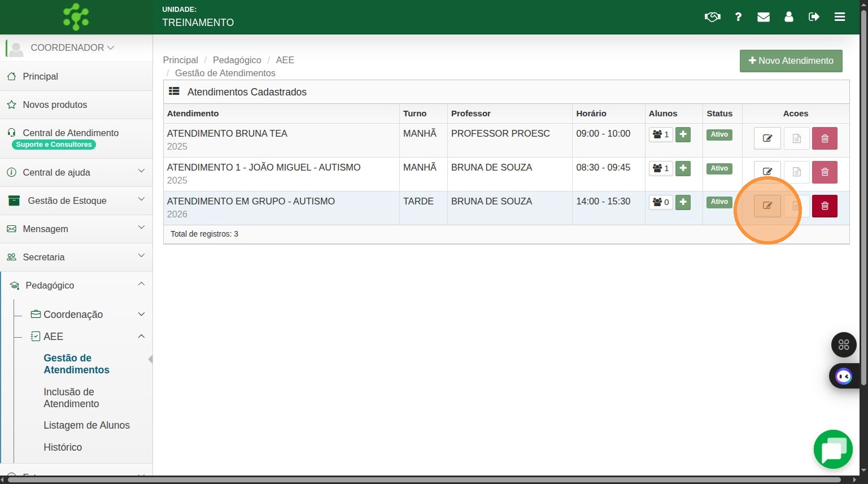
Task: Click the Novo Atendimento button
Action: (791, 61)
